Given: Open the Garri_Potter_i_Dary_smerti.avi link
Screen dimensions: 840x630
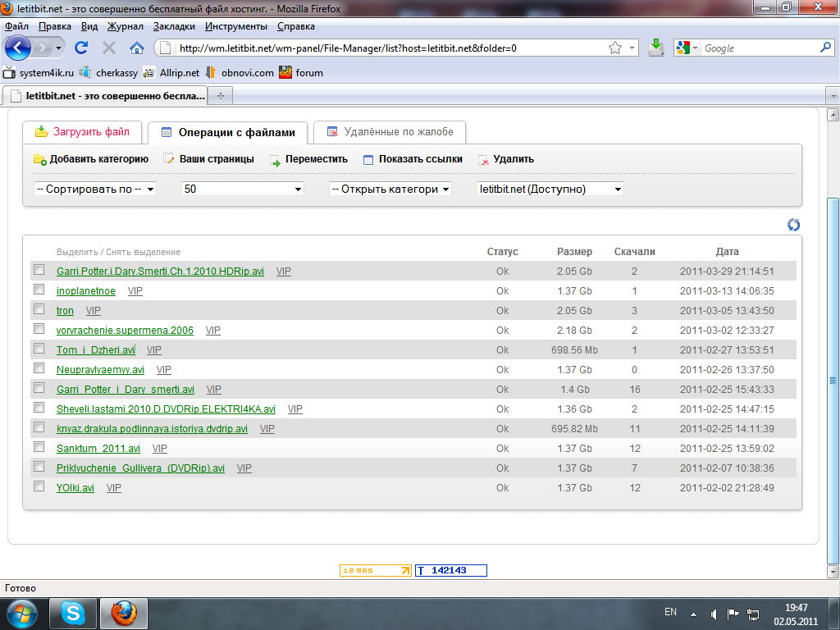Looking at the screenshot, I should pos(126,390).
